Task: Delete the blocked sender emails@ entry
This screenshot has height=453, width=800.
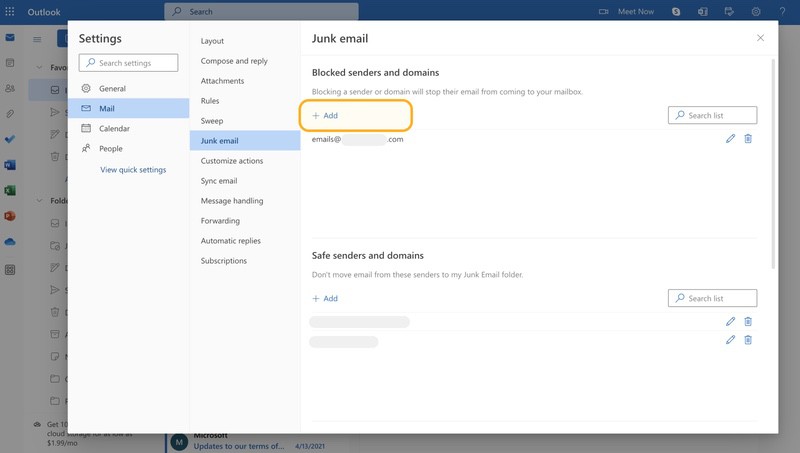Action: (748, 139)
